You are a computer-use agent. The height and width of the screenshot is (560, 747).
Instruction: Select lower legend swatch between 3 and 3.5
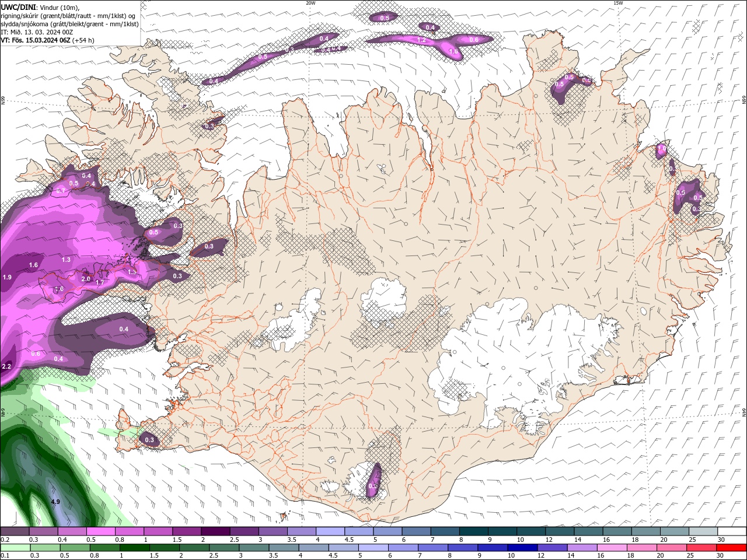coord(253,548)
